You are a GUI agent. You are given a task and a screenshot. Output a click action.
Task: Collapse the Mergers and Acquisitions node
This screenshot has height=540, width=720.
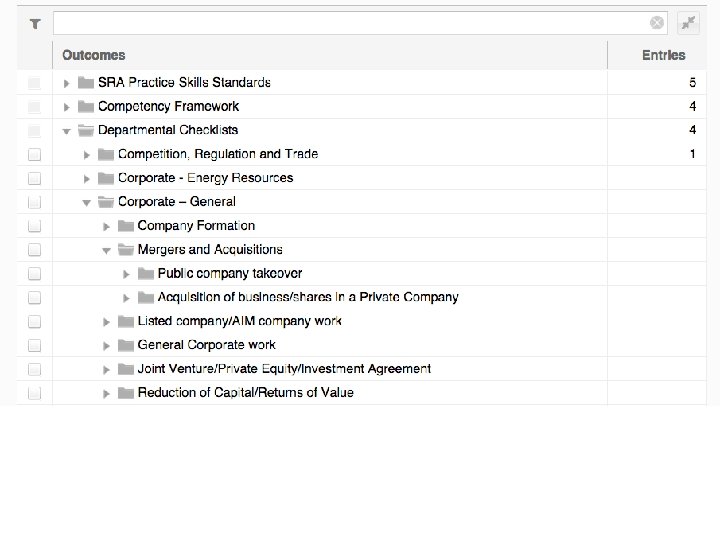(106, 250)
